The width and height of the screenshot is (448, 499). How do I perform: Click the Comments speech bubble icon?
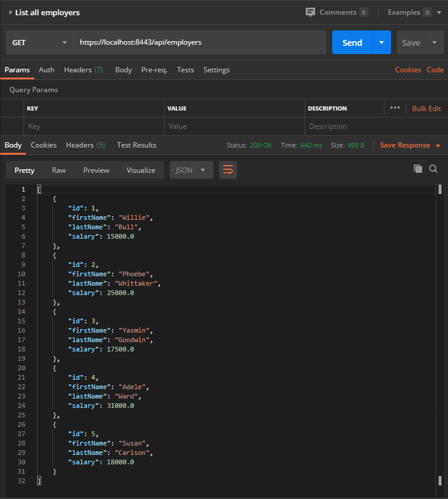click(x=310, y=12)
